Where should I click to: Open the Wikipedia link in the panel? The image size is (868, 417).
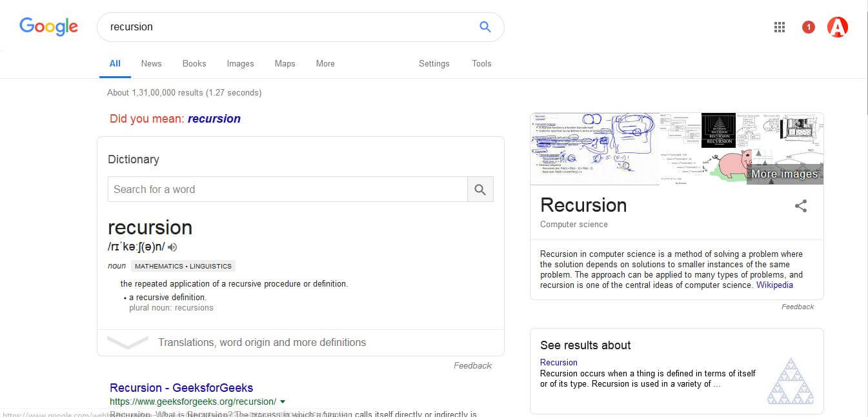[x=774, y=285]
